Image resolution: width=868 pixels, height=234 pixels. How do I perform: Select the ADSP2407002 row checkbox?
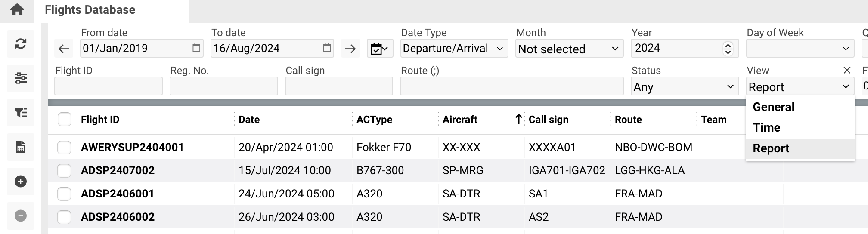coord(65,171)
